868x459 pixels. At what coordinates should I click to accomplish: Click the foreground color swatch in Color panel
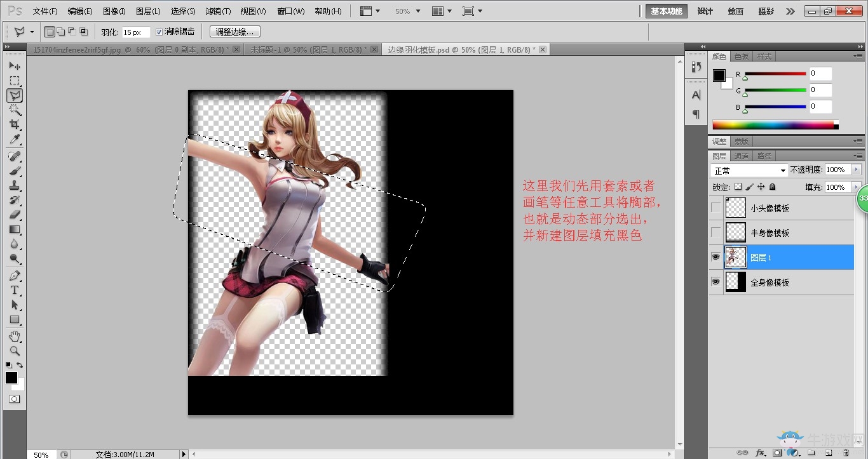(719, 76)
